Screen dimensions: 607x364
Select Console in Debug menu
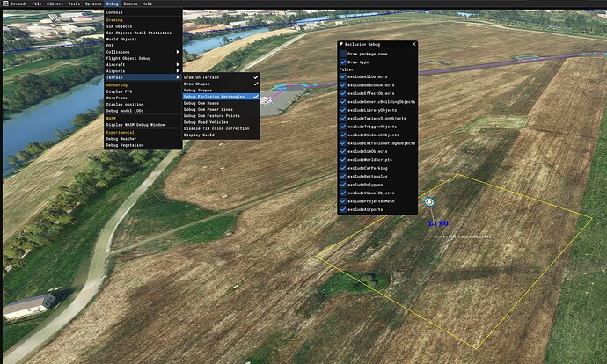(143, 12)
